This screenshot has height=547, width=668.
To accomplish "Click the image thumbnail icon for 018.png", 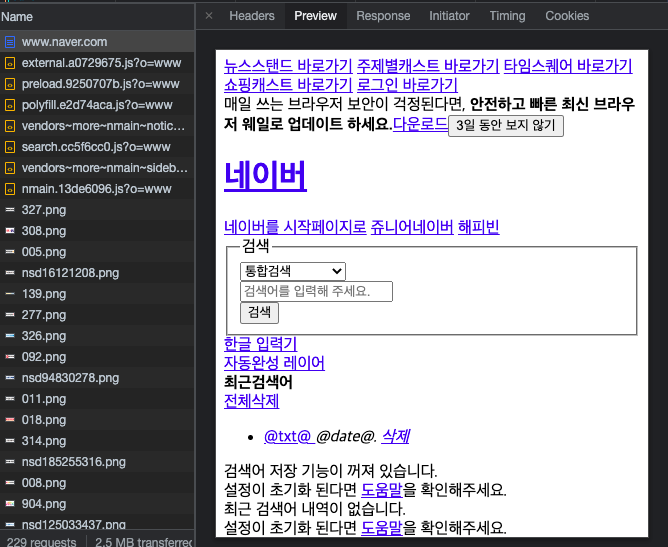I will click(x=10, y=420).
